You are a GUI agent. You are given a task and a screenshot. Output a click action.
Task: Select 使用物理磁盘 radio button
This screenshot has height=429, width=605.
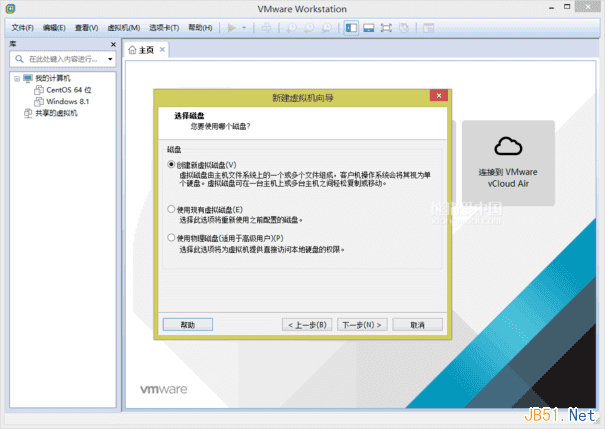pyautogui.click(x=171, y=238)
